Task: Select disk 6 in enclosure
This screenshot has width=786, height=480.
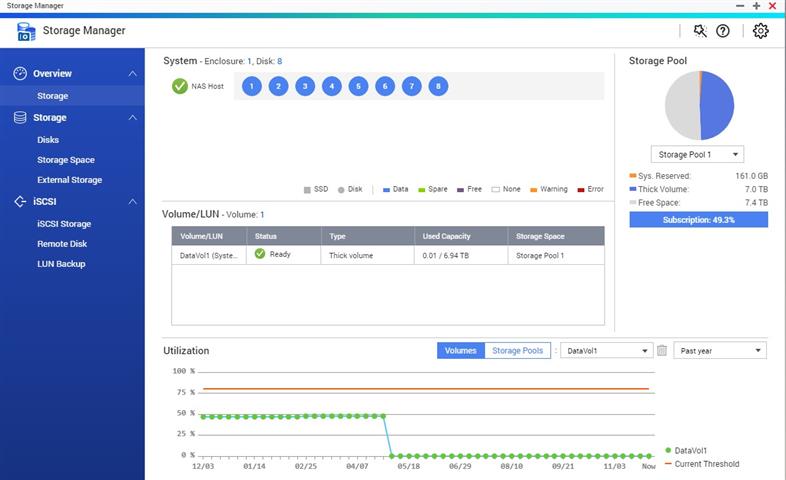Action: [x=385, y=86]
